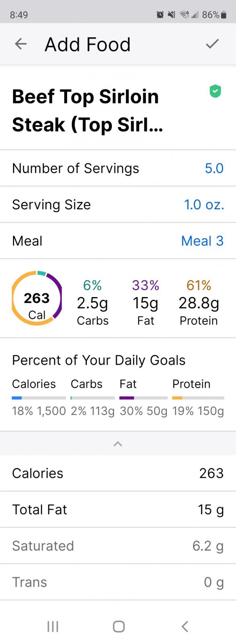This screenshot has width=236, height=644.
Task: Confirm adding food with checkmark icon
Action: (x=212, y=44)
